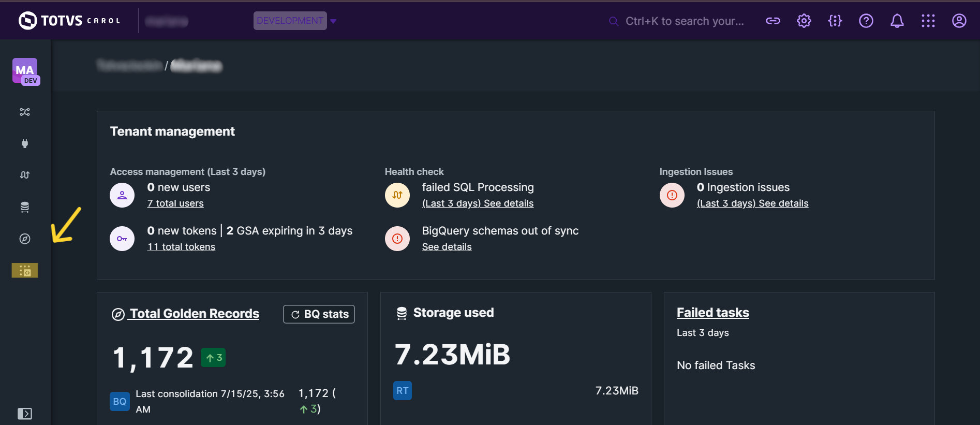
Task: Expand the DEVELOPMENT environment dropdown
Action: (333, 21)
